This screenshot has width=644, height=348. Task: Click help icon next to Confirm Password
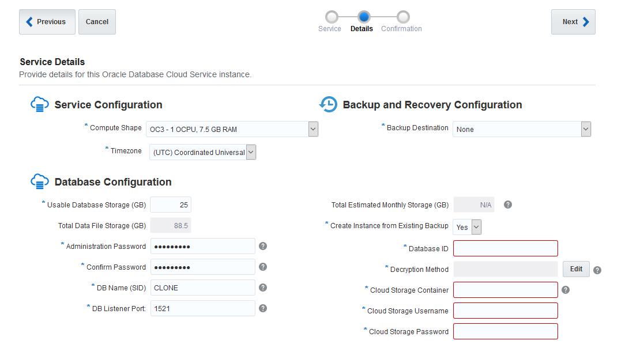click(x=263, y=267)
